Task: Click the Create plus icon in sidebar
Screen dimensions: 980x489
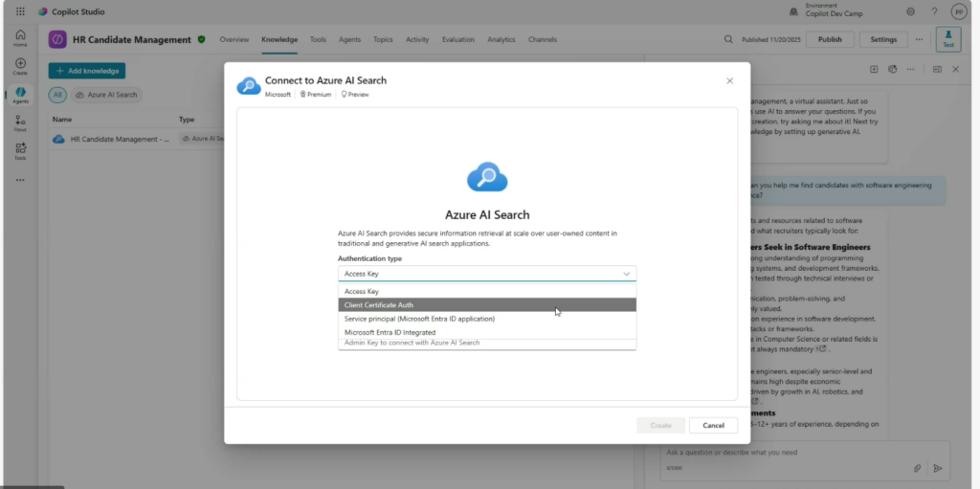Action: [x=20, y=66]
